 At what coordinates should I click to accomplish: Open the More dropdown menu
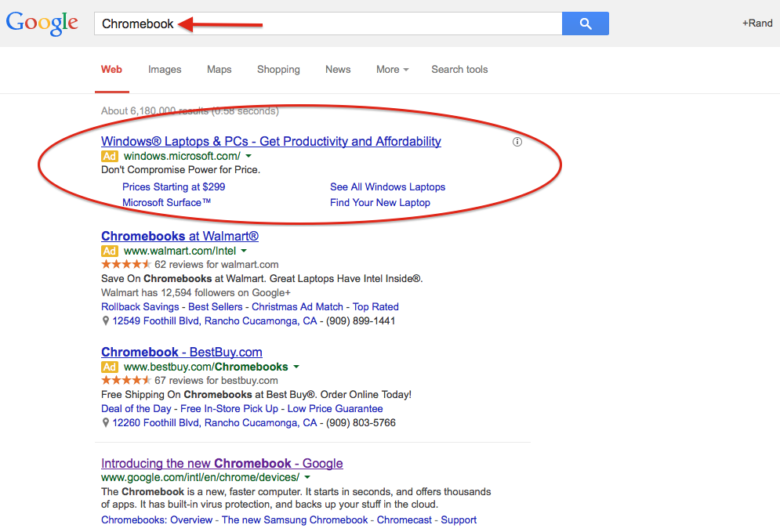(x=392, y=70)
